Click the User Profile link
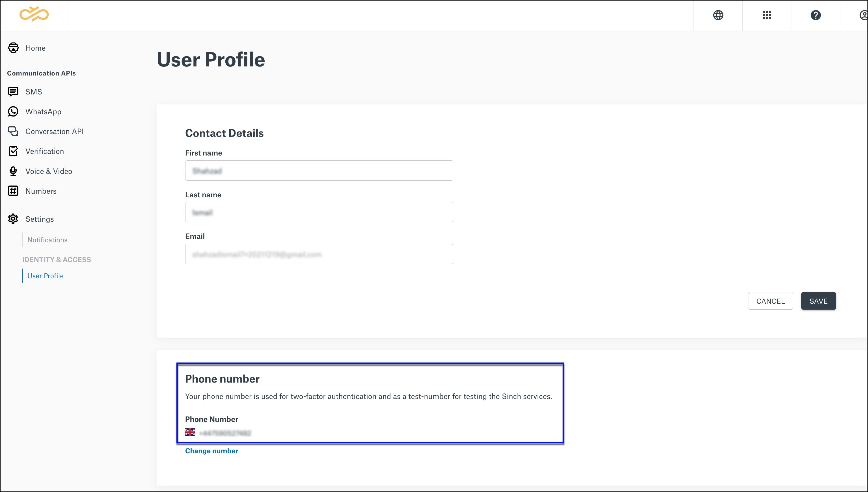Image resolution: width=868 pixels, height=492 pixels. click(x=45, y=275)
